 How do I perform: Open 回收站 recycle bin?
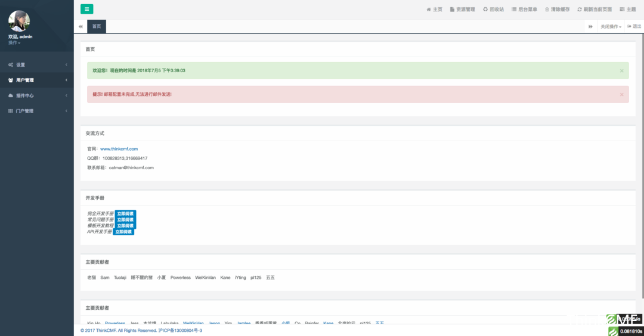pyautogui.click(x=493, y=10)
